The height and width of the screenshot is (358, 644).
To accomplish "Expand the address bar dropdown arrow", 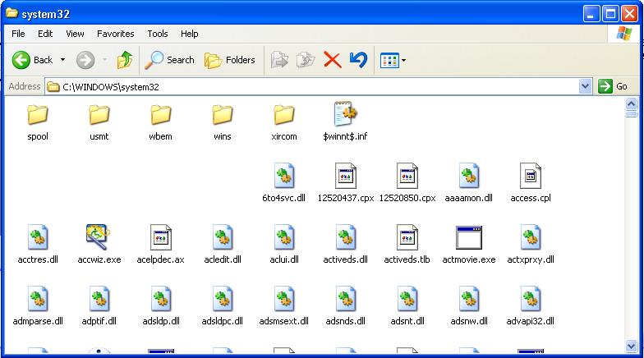I will point(585,87).
